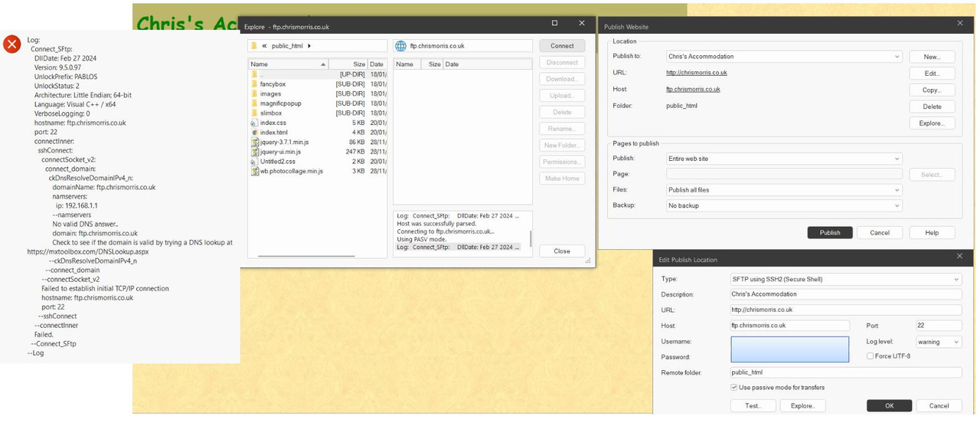Maximize the Explore window
The image size is (980, 436).
(554, 24)
